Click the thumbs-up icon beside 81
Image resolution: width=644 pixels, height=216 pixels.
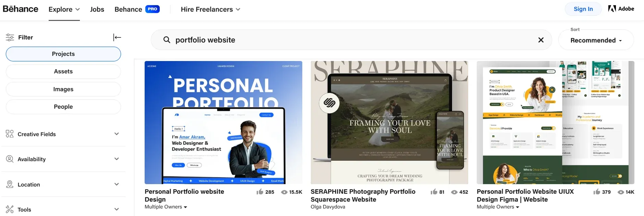(434, 192)
